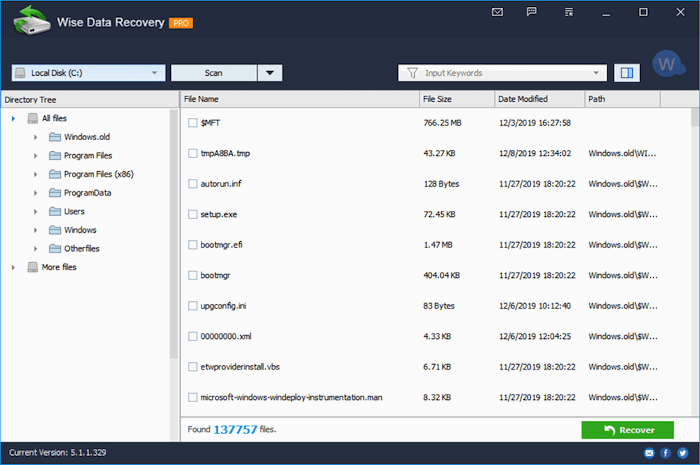Start scan with the Scan button

(x=214, y=73)
